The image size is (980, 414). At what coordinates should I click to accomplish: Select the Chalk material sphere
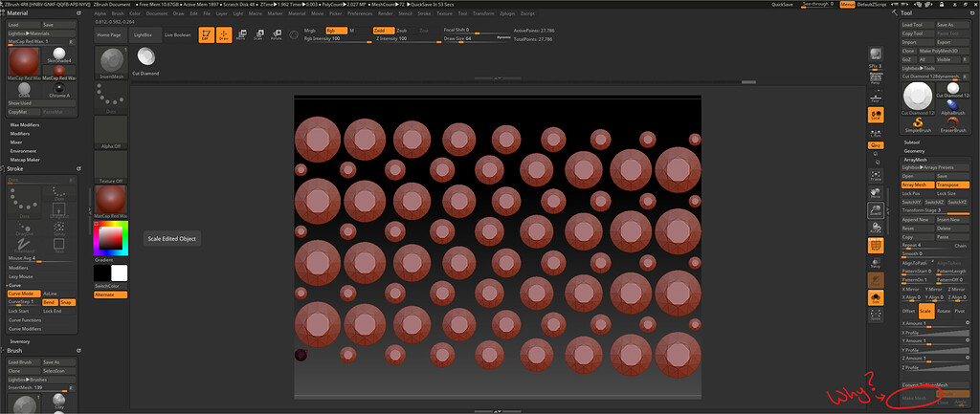point(25,87)
